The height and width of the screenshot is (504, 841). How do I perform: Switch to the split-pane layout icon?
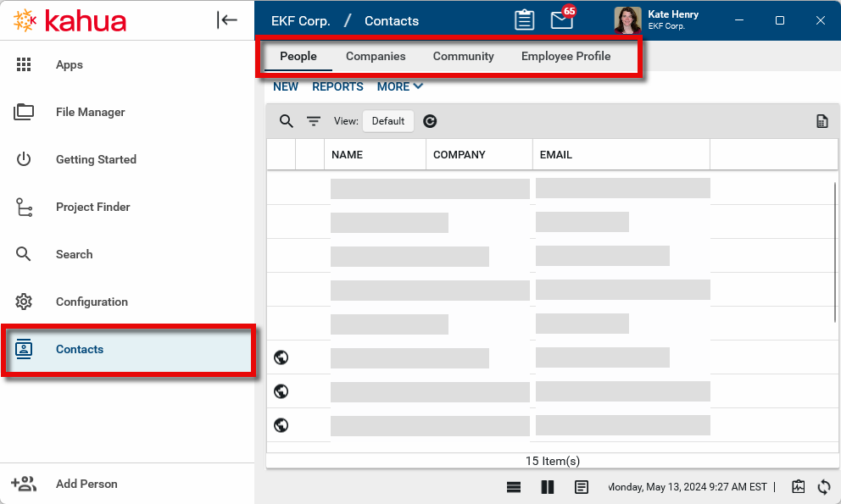[547, 487]
